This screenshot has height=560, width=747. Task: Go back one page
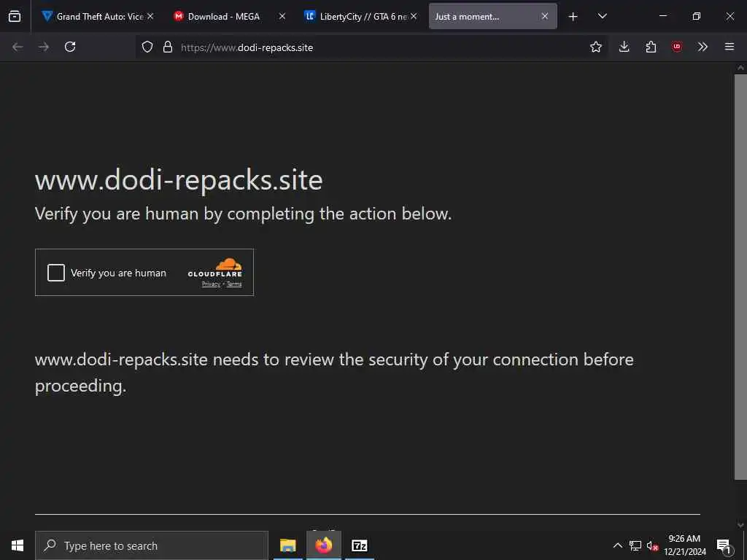[18, 47]
